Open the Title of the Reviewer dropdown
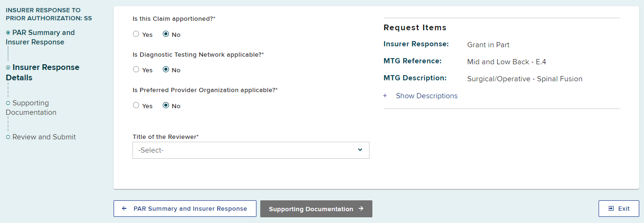Screen dimensions: 644x223 (250, 150)
